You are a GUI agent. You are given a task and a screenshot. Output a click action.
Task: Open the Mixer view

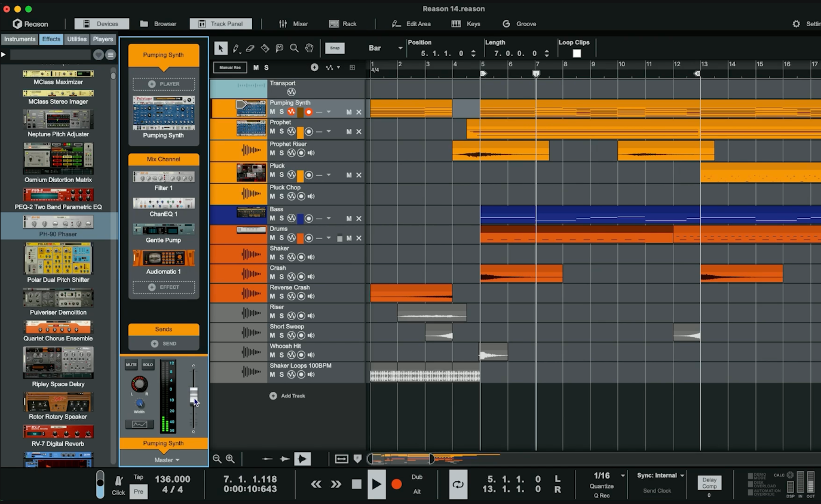click(x=293, y=24)
